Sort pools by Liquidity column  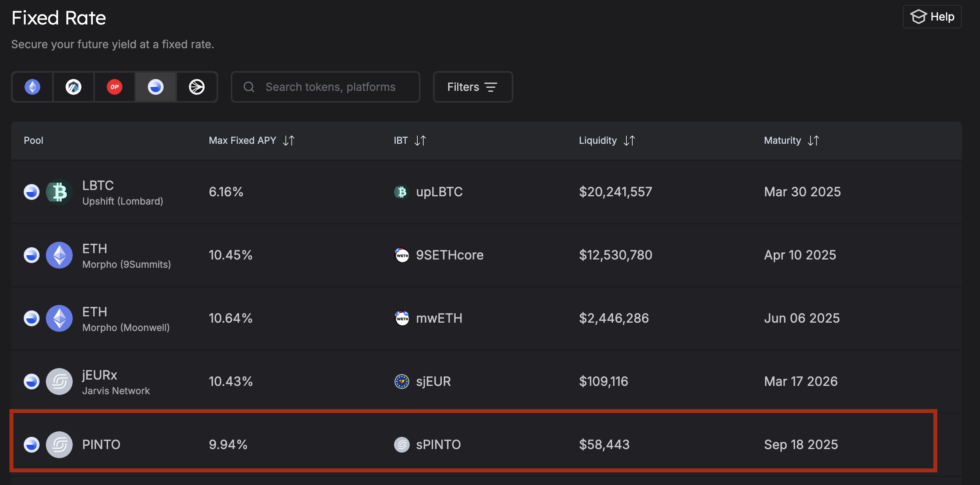(x=629, y=141)
